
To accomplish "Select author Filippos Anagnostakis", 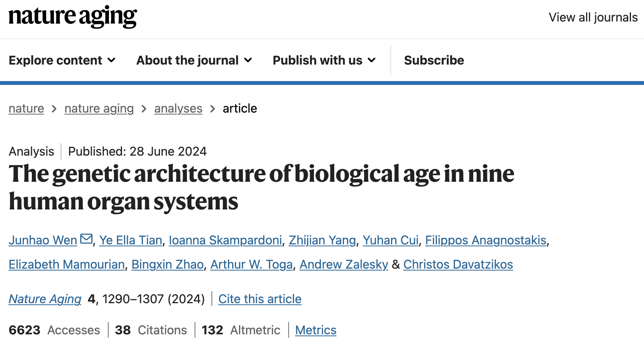I will pos(486,240).
